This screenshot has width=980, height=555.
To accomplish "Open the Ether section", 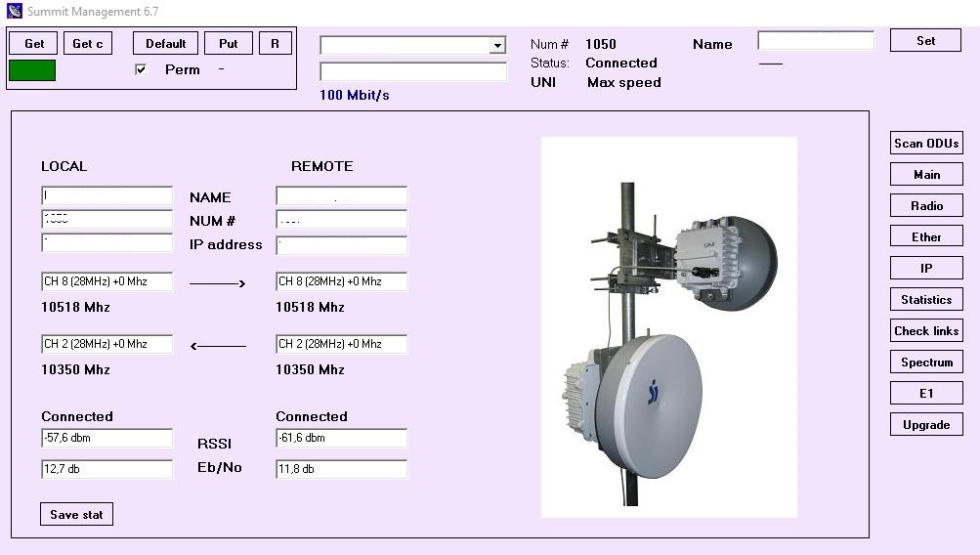I will pos(926,236).
